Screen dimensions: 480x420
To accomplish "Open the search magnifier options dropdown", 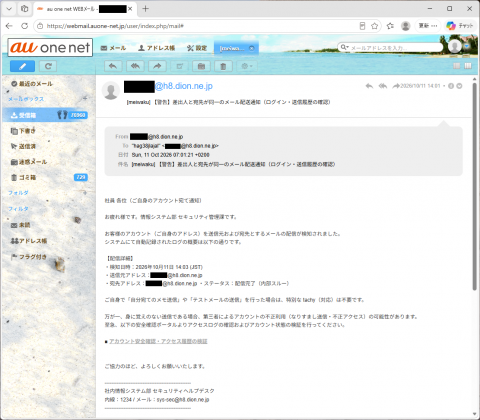I will pos(344,47).
